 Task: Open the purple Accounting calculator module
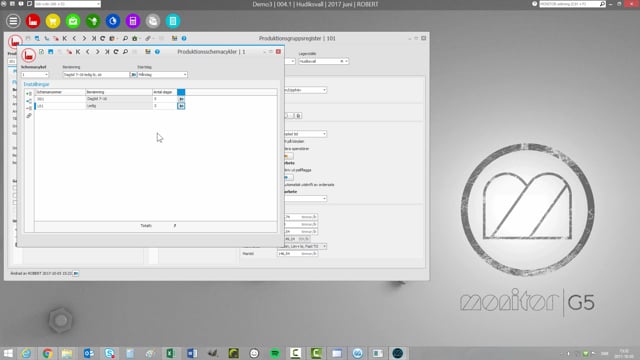click(x=133, y=21)
